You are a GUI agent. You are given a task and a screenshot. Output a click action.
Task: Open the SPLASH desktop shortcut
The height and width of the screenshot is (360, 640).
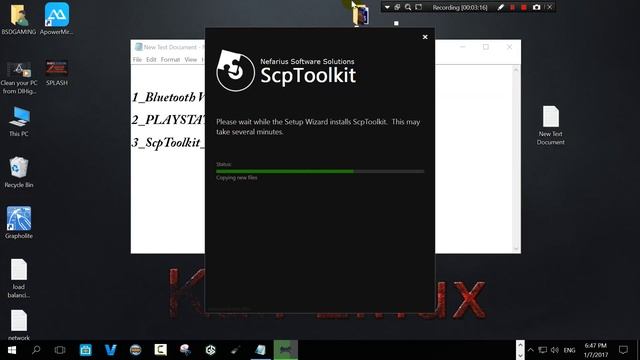pos(57,73)
